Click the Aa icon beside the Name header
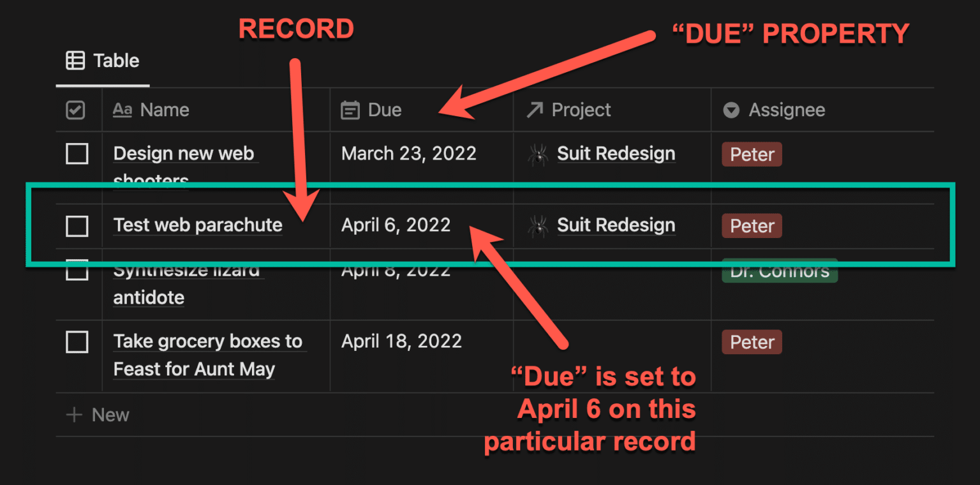The image size is (980, 485). [x=122, y=110]
